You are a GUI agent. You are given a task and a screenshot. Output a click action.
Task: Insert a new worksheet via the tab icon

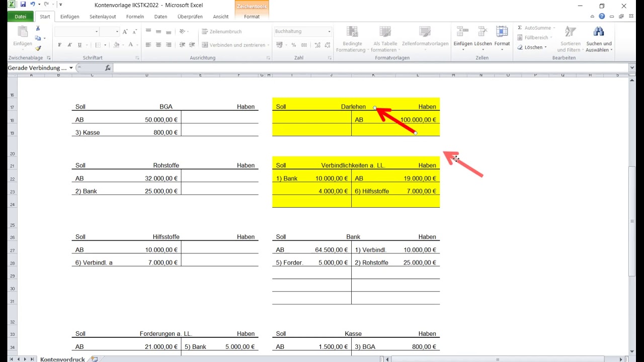(x=94, y=359)
